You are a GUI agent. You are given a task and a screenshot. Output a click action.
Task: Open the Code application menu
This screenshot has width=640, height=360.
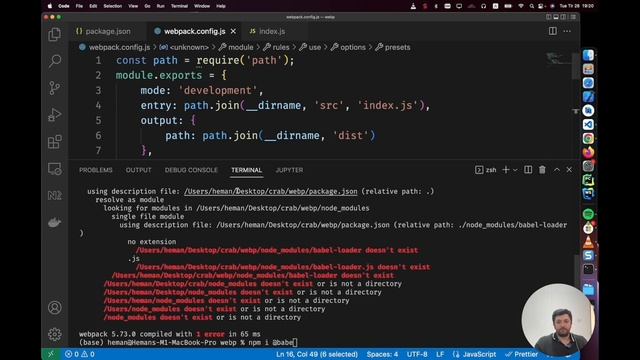(x=64, y=6)
